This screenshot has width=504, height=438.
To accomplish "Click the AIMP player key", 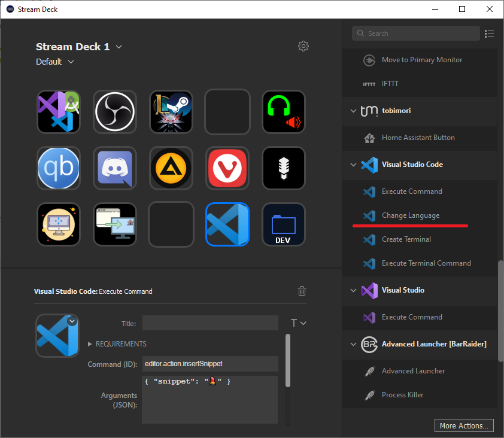I will coord(171,168).
